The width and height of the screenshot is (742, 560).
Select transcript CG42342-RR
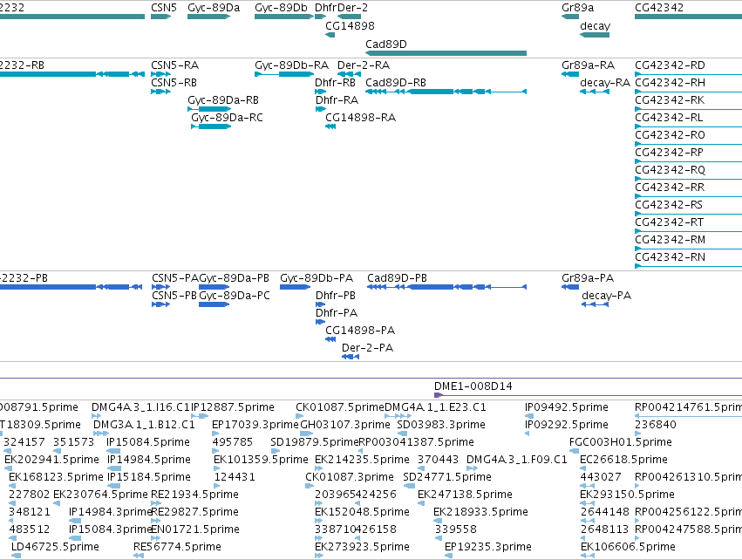[x=670, y=187]
